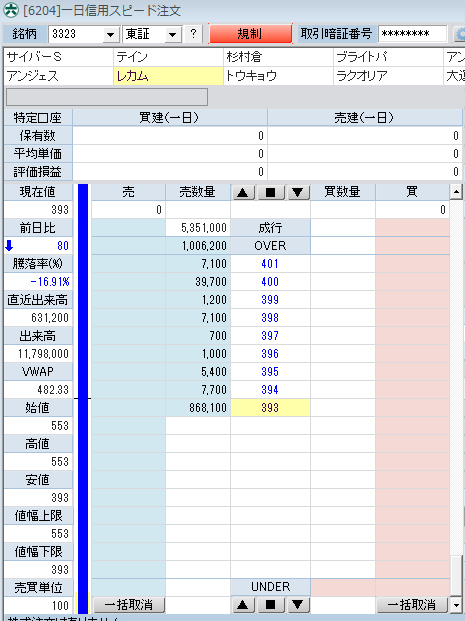Image resolution: width=465 pixels, height=621 pixels.
Task: Select the トウキョウ stock shortcut
Action: [278, 76]
